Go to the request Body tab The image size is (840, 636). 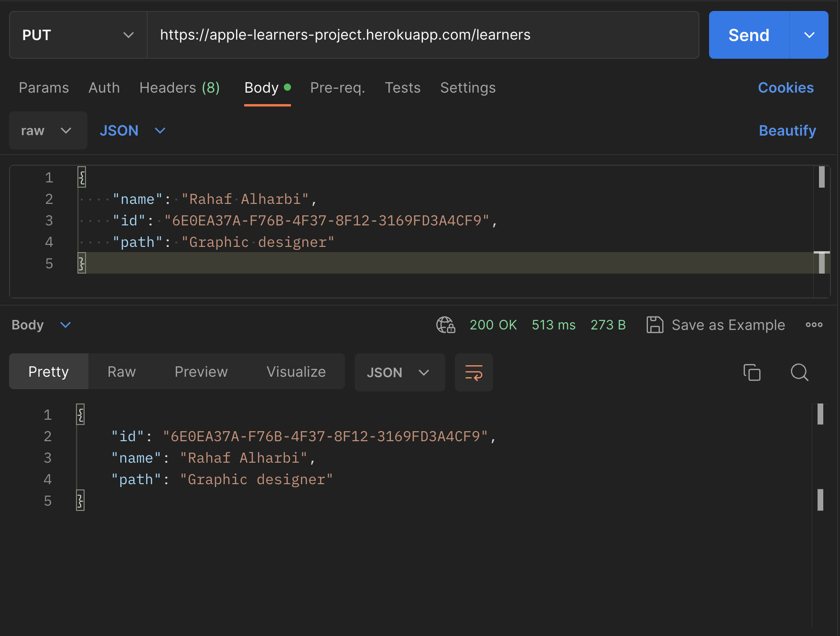click(x=268, y=88)
